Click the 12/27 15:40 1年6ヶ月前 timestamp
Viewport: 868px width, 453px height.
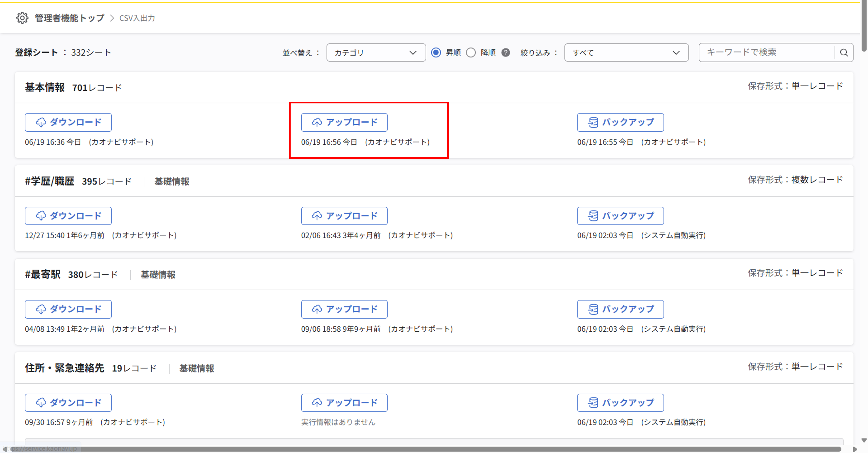[x=65, y=235]
